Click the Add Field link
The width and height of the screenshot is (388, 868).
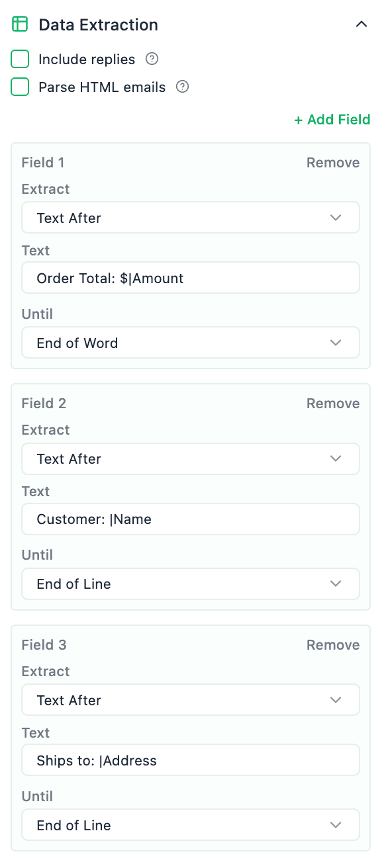[332, 120]
